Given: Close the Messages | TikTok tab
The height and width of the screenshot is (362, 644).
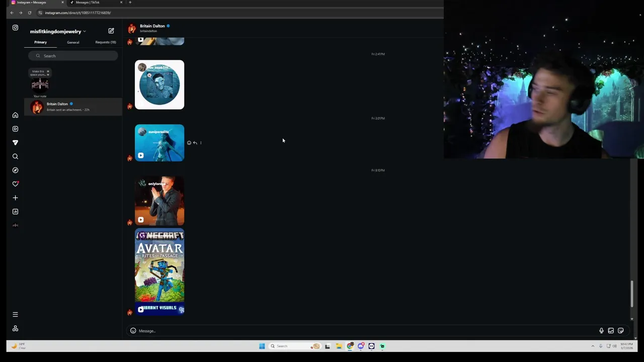Looking at the screenshot, I should coord(121,3).
